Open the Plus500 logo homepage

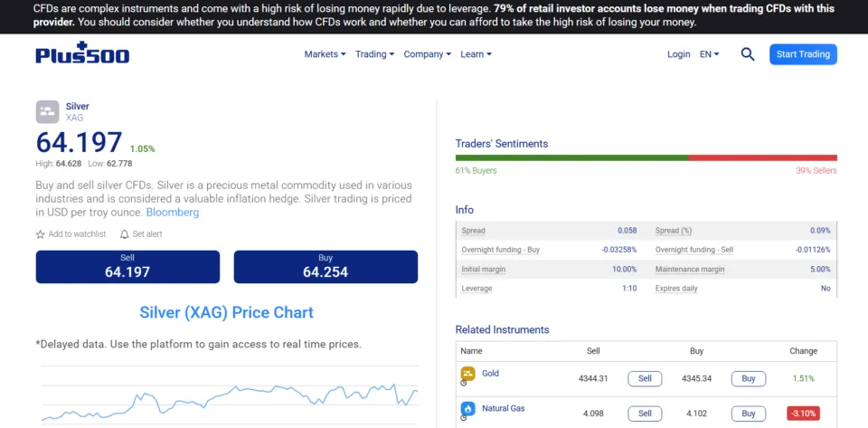point(82,53)
